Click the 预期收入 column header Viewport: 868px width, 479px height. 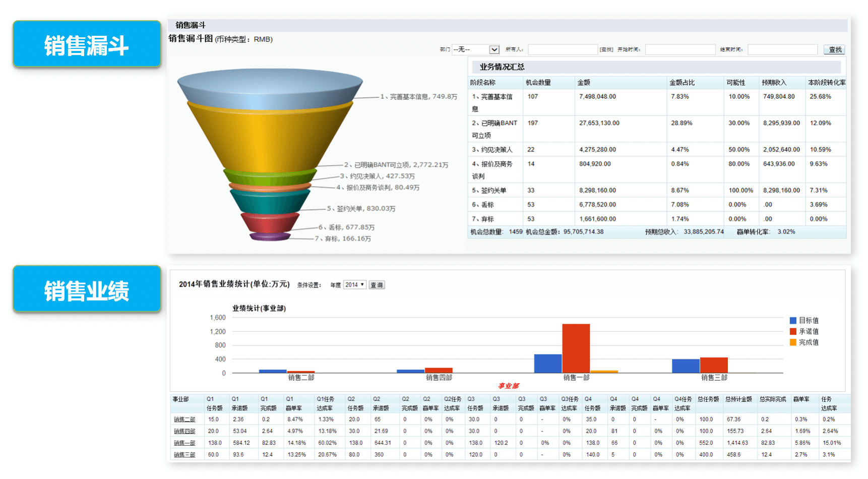tap(774, 83)
